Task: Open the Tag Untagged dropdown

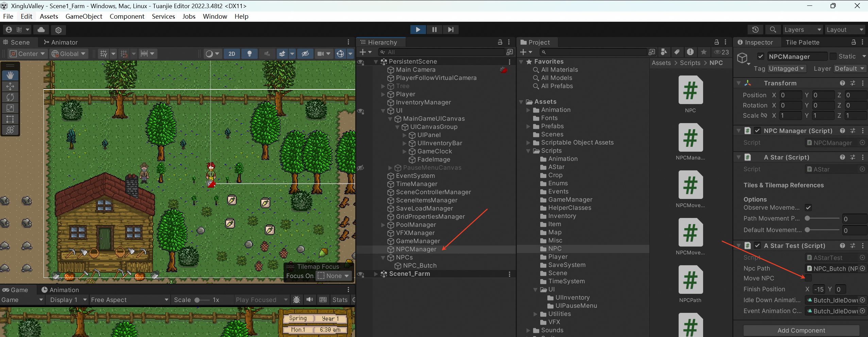Action: [787, 69]
